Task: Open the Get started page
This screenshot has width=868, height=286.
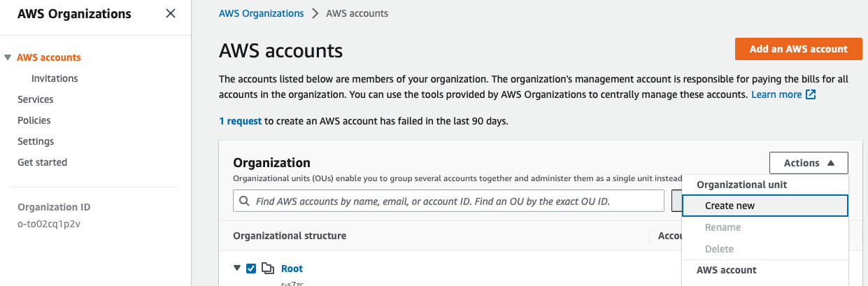Action: 43,162
